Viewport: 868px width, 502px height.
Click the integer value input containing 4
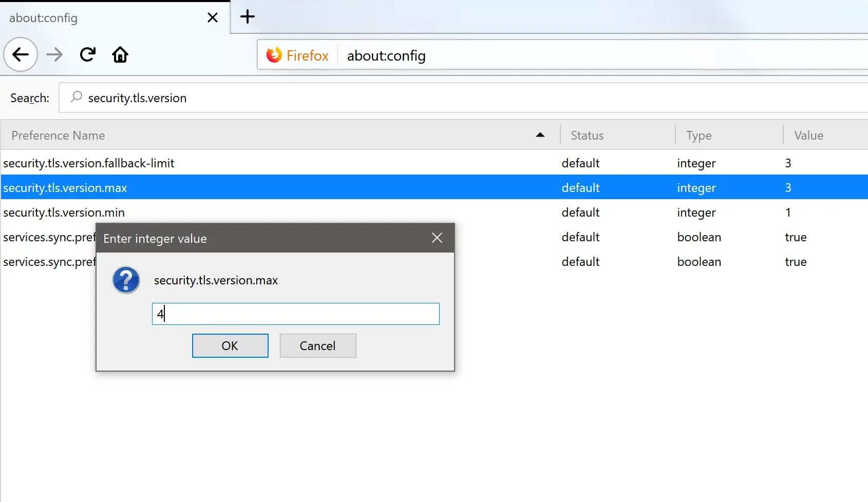(296, 314)
